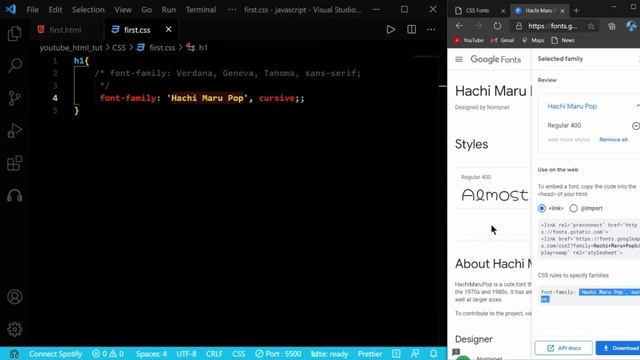Image resolution: width=640 pixels, height=360 pixels.
Task: Open the Go menu
Action: (147, 10)
